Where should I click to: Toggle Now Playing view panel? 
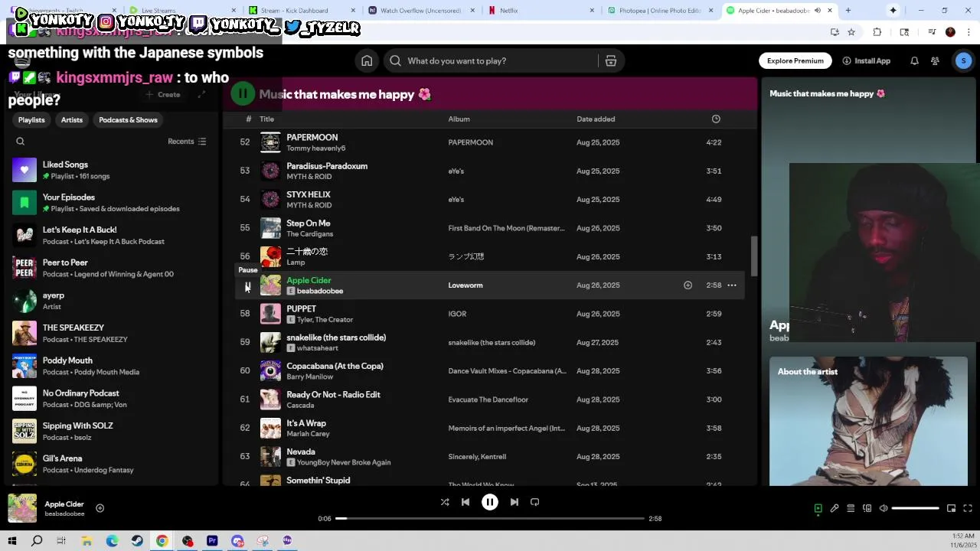[x=818, y=508]
